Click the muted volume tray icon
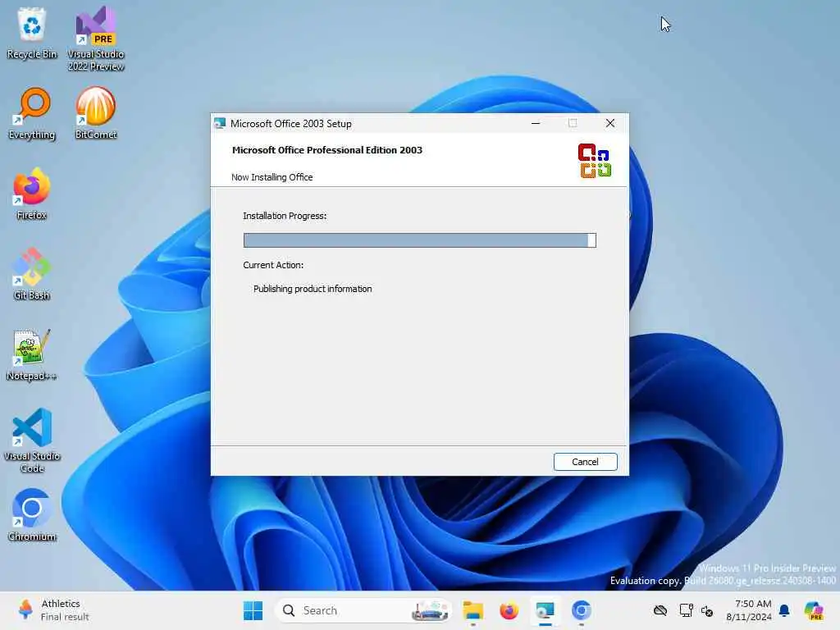Screen dimensions: 840x630 pos(707,610)
